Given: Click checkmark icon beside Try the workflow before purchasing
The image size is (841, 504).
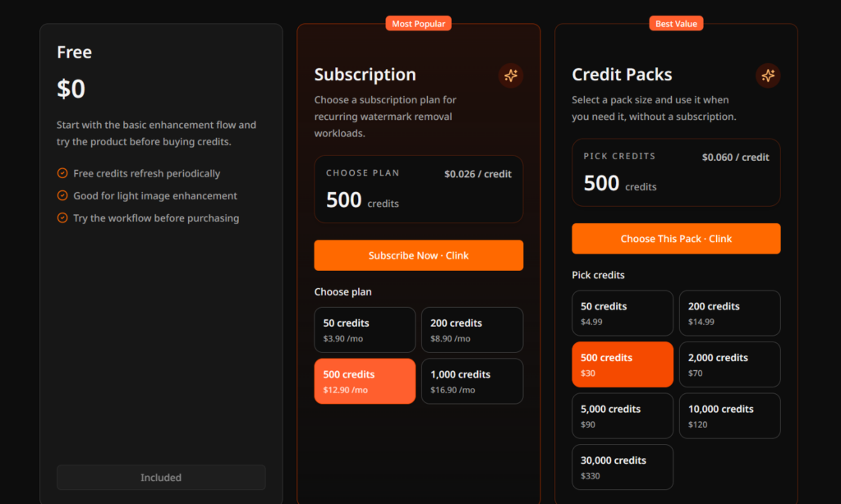Looking at the screenshot, I should pos(62,218).
